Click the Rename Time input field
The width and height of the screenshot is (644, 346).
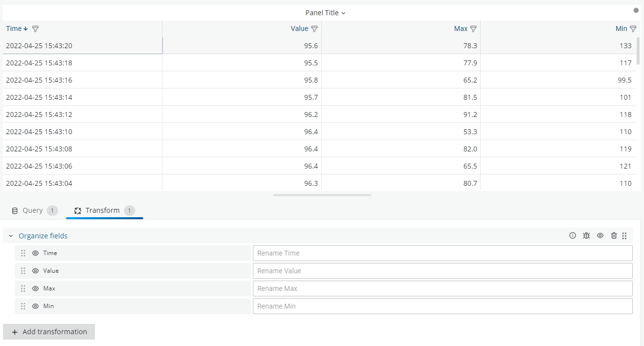point(442,253)
